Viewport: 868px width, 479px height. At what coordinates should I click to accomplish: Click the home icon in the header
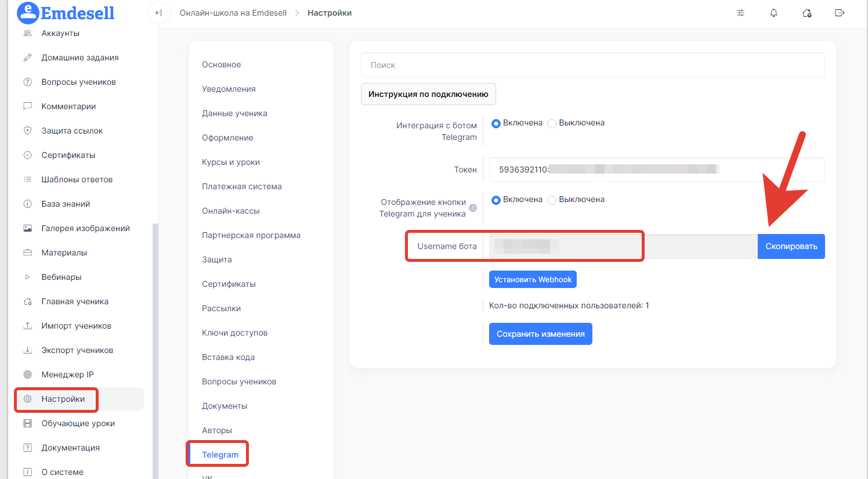(x=806, y=13)
